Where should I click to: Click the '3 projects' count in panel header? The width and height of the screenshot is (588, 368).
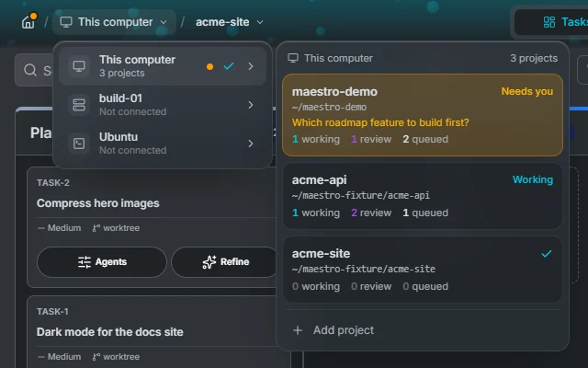point(534,58)
